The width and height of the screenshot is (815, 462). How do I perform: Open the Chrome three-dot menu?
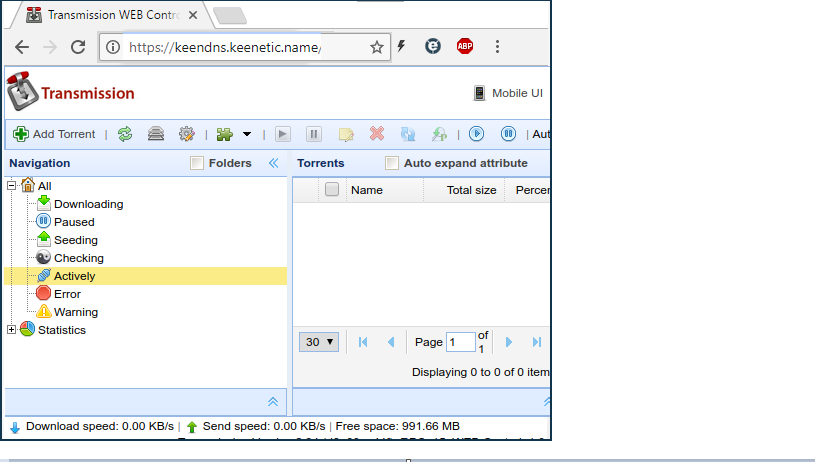click(497, 46)
